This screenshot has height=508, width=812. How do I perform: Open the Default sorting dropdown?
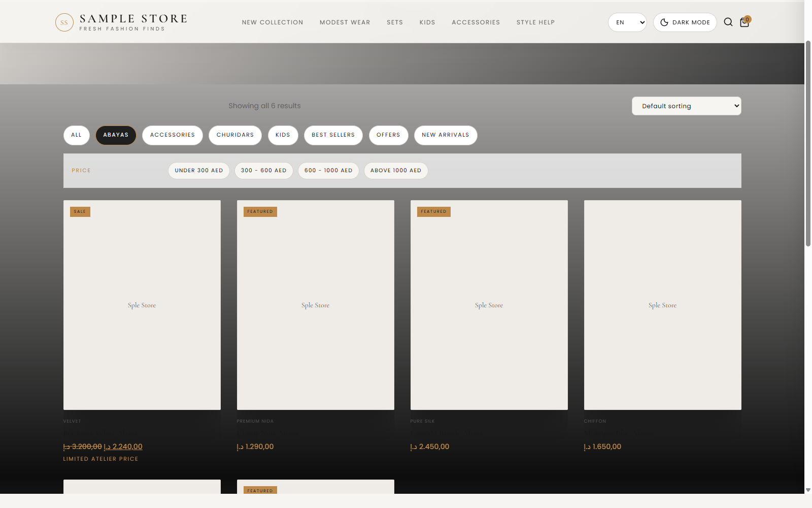686,106
